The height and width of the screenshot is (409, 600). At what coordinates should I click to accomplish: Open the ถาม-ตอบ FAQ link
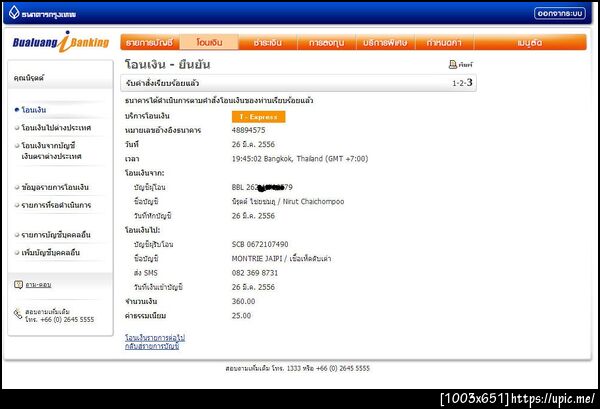(38, 285)
